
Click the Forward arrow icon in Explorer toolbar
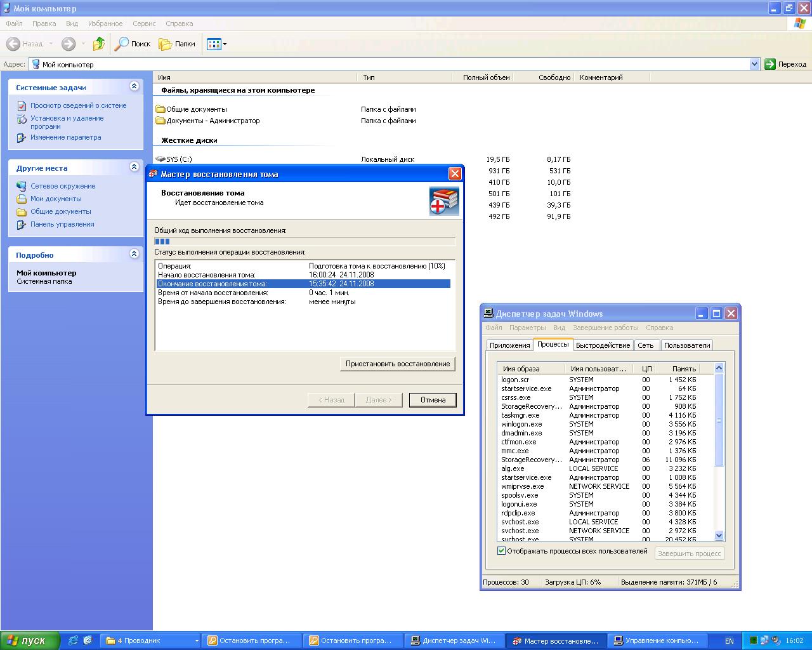point(69,44)
